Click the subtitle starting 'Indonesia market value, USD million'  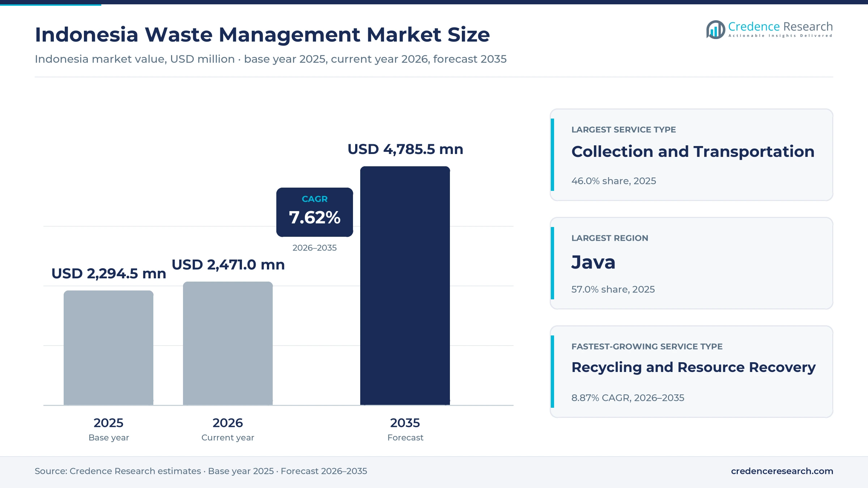[x=271, y=59]
